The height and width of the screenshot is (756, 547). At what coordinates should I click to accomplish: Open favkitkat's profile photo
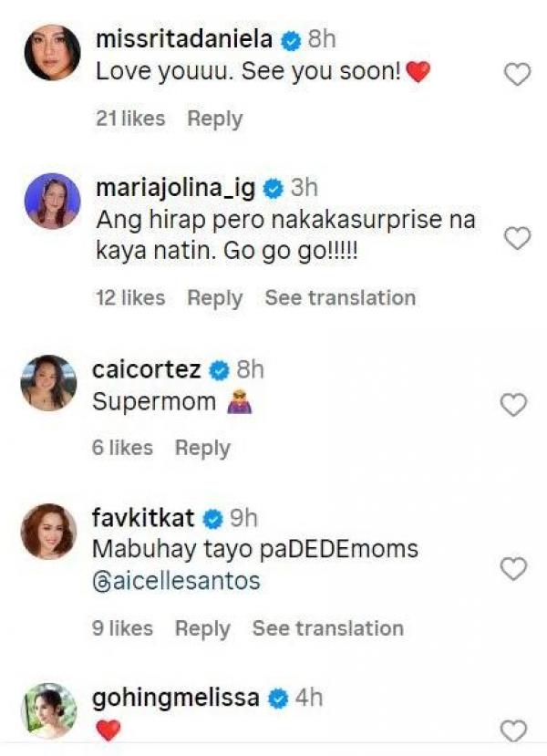coord(48,531)
